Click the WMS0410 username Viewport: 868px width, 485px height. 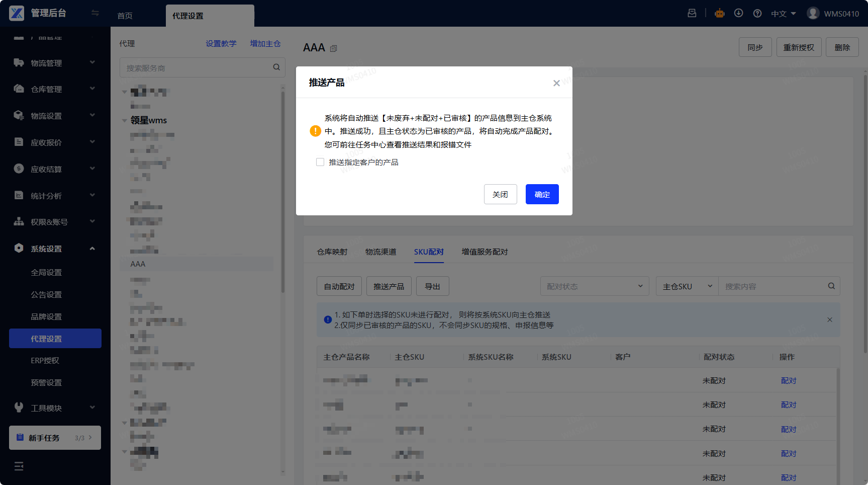click(x=841, y=14)
